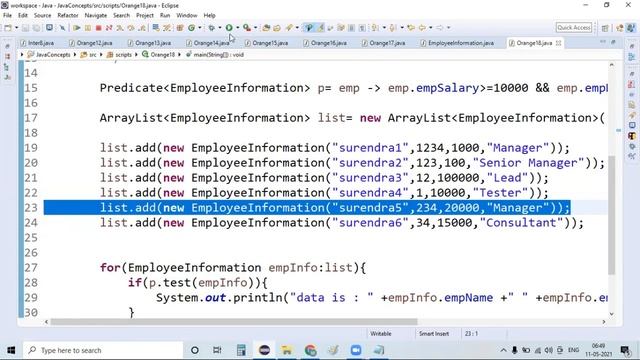Click the Open Perspective icon

tap(605, 28)
